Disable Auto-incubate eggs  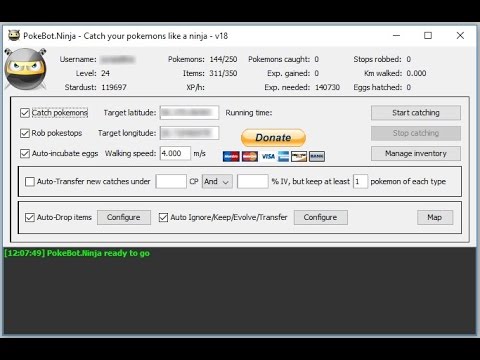click(x=25, y=154)
